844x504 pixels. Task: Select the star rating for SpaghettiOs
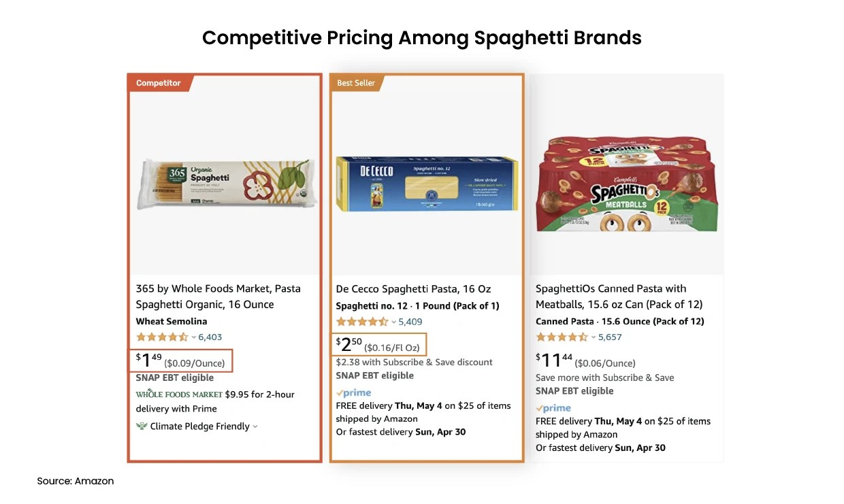(x=560, y=337)
